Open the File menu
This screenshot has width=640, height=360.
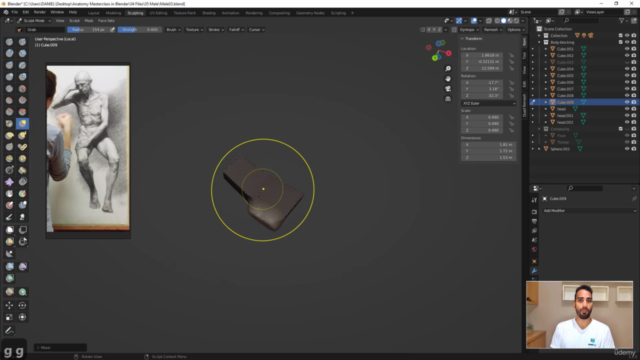point(15,12)
